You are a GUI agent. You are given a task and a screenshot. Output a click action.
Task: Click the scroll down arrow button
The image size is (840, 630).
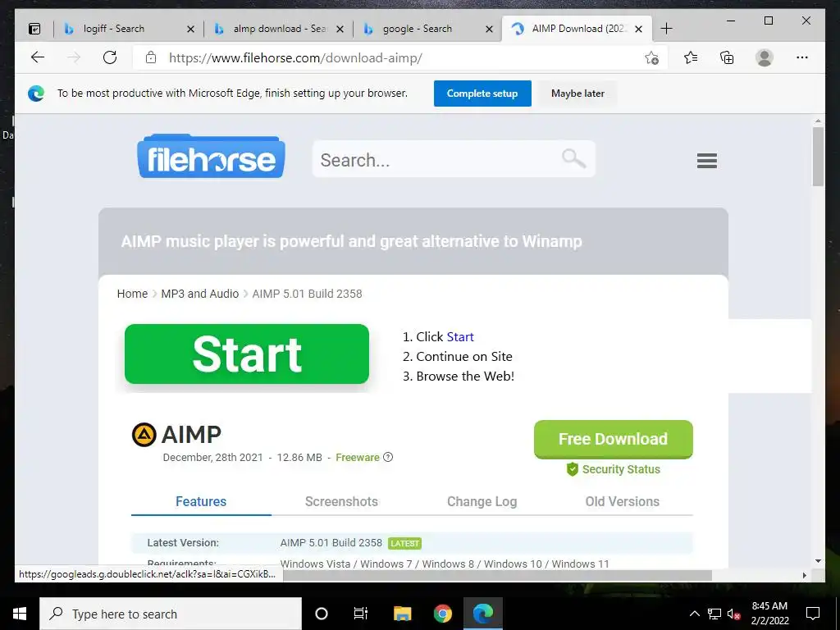tap(818, 561)
